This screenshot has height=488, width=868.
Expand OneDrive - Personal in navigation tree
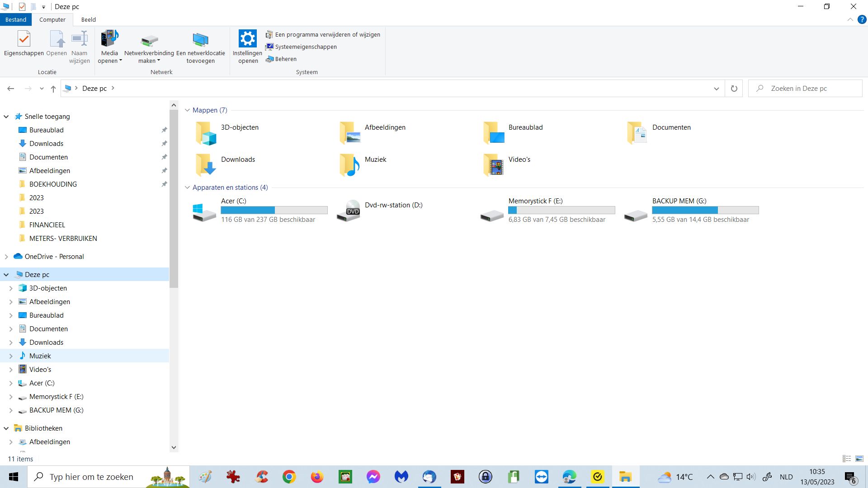pyautogui.click(x=6, y=257)
